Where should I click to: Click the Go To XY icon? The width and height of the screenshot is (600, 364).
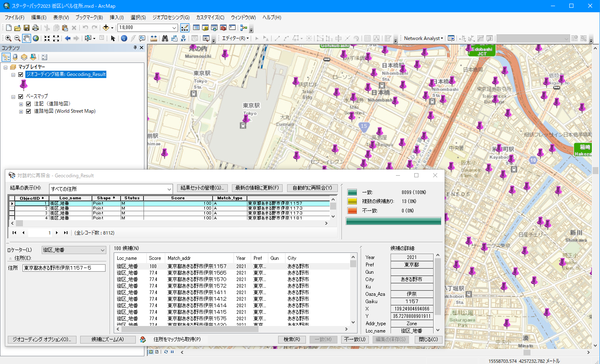pyautogui.click(x=183, y=38)
